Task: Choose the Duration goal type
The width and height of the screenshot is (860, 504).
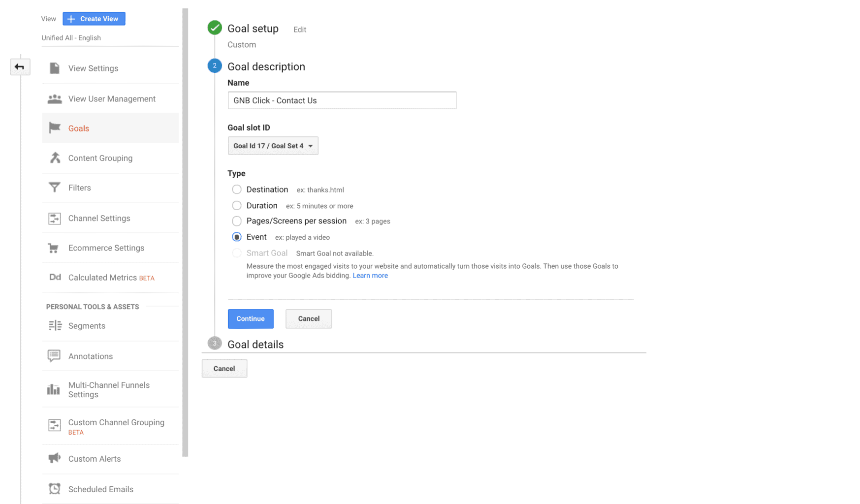Action: click(x=237, y=205)
